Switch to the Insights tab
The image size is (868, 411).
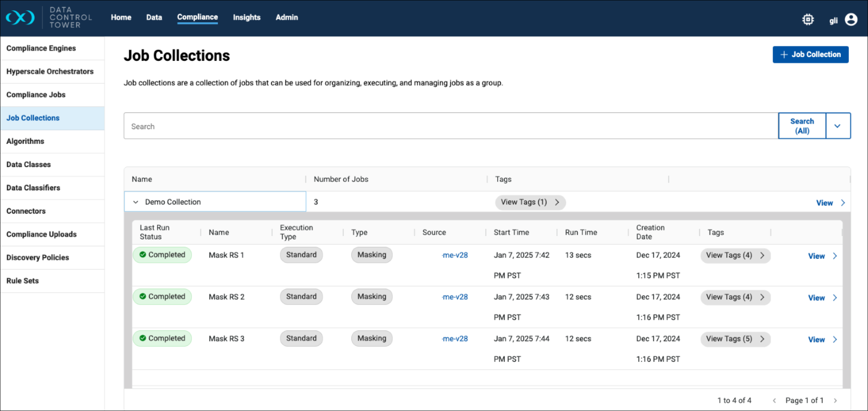[x=246, y=17]
